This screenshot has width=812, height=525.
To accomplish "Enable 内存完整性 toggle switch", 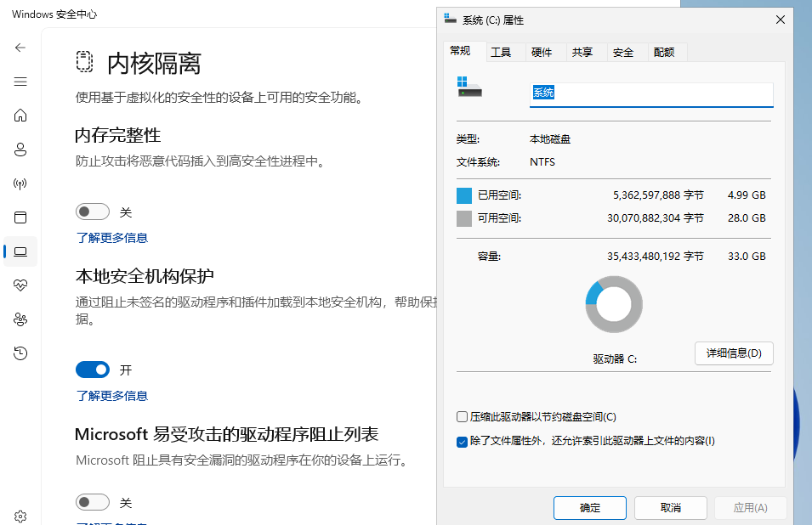I will point(92,211).
